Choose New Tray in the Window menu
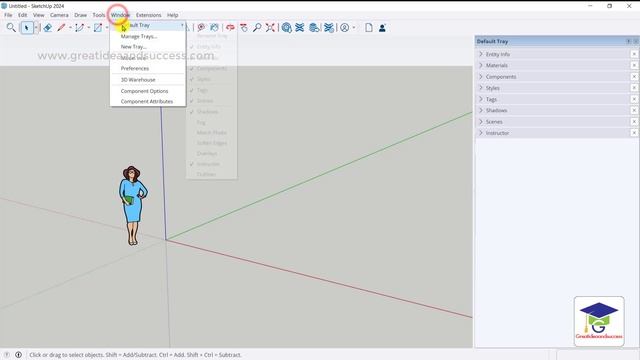This screenshot has width=640, height=360. click(148, 47)
